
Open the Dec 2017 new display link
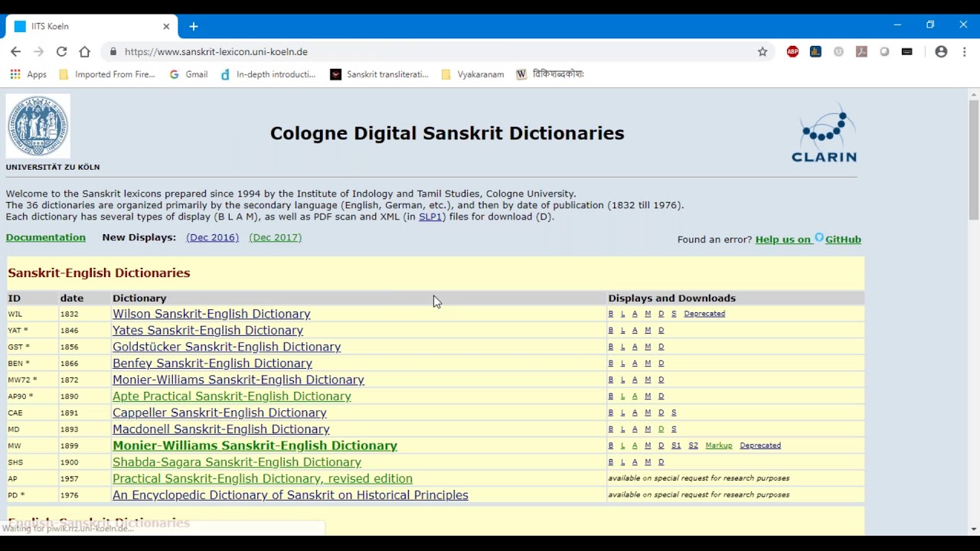[276, 237]
